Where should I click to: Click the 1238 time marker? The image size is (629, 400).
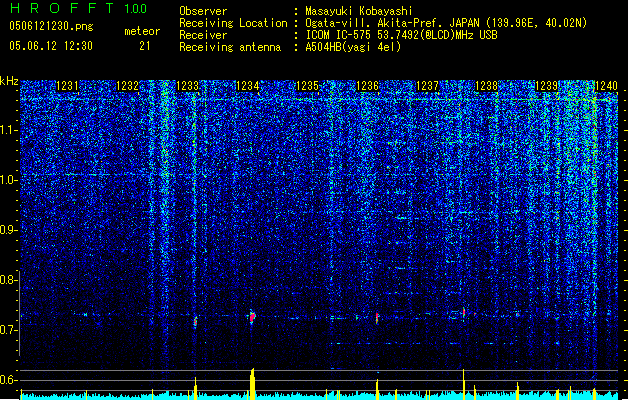click(x=486, y=86)
